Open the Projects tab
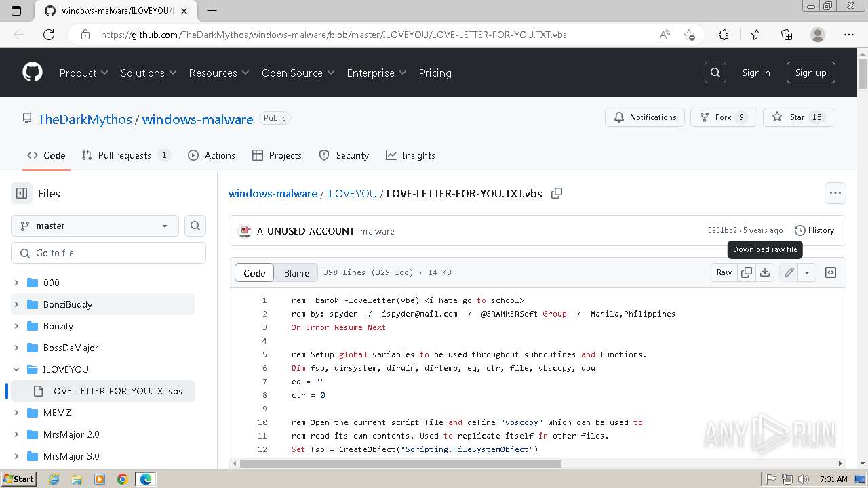Screen dimensions: 868x488 pos(277,155)
